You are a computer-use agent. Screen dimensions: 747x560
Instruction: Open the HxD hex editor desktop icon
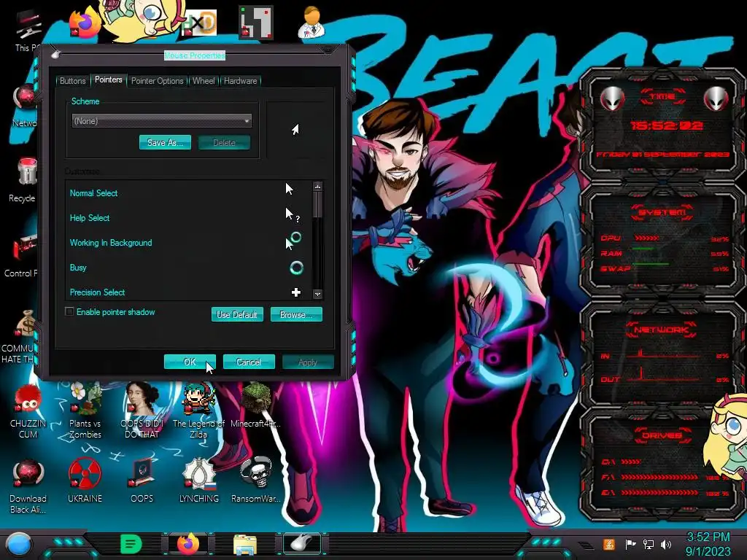(199, 23)
